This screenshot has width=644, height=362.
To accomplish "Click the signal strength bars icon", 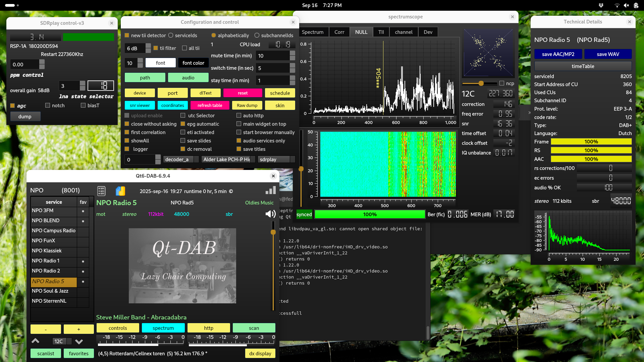I will point(270,190).
